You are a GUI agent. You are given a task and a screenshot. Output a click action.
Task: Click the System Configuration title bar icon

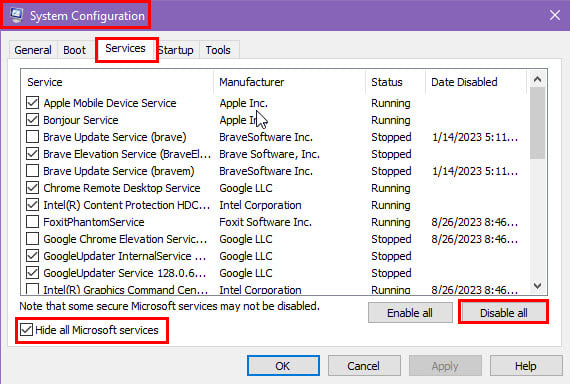click(x=16, y=15)
